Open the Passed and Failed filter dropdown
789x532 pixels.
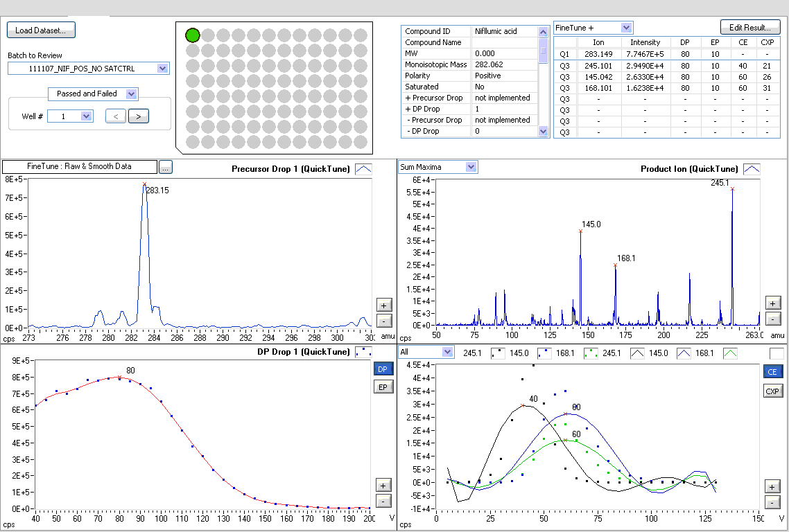131,94
